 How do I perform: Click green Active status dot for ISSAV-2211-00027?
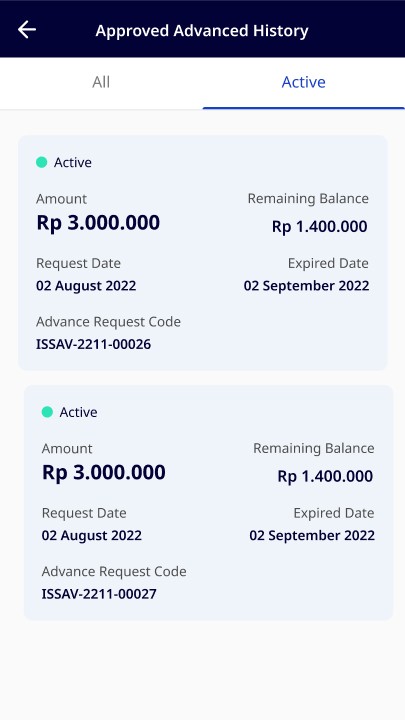[x=47, y=412]
